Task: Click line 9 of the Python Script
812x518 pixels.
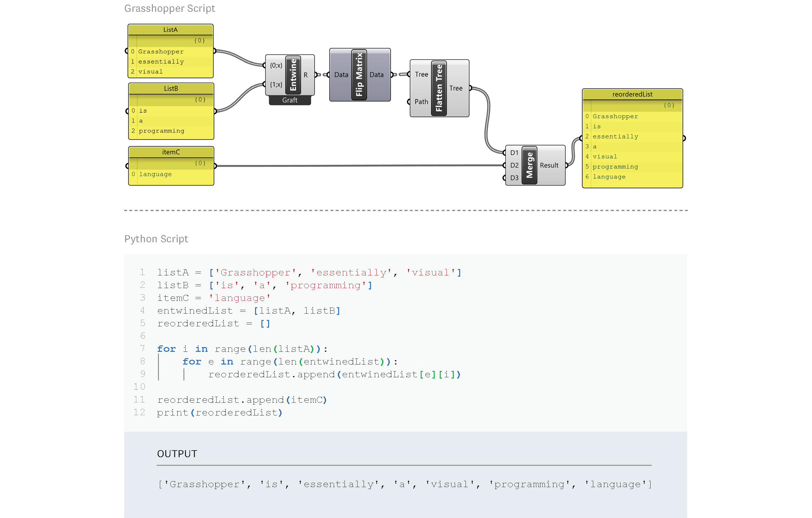Action: pyautogui.click(x=335, y=374)
